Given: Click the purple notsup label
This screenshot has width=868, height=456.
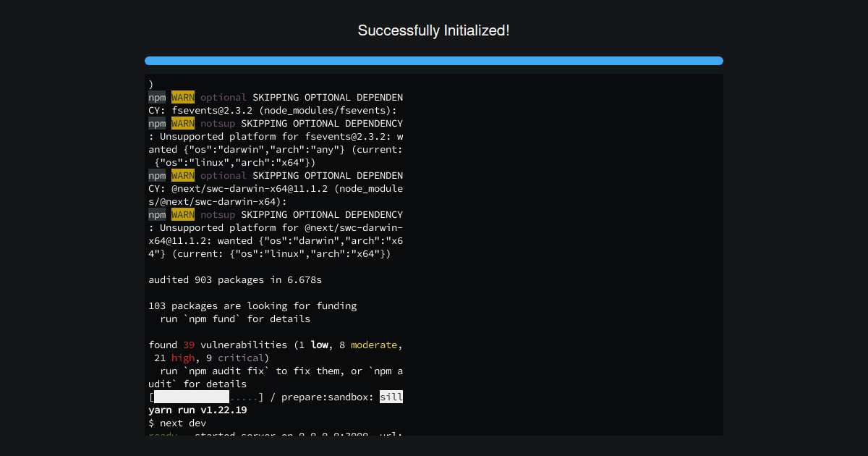Looking at the screenshot, I should (x=218, y=123).
